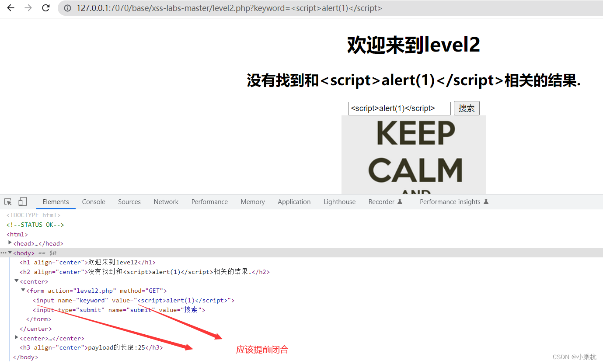Click the 搜索 submit button

point(467,108)
